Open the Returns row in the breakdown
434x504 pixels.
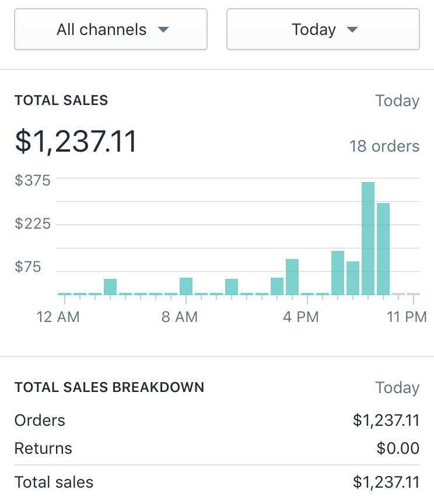point(43,449)
